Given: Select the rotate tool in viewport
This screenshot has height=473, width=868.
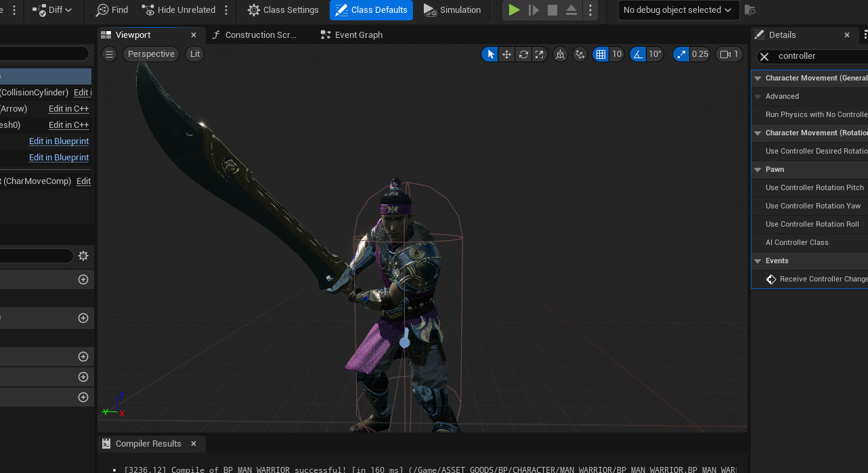Looking at the screenshot, I should [x=523, y=54].
